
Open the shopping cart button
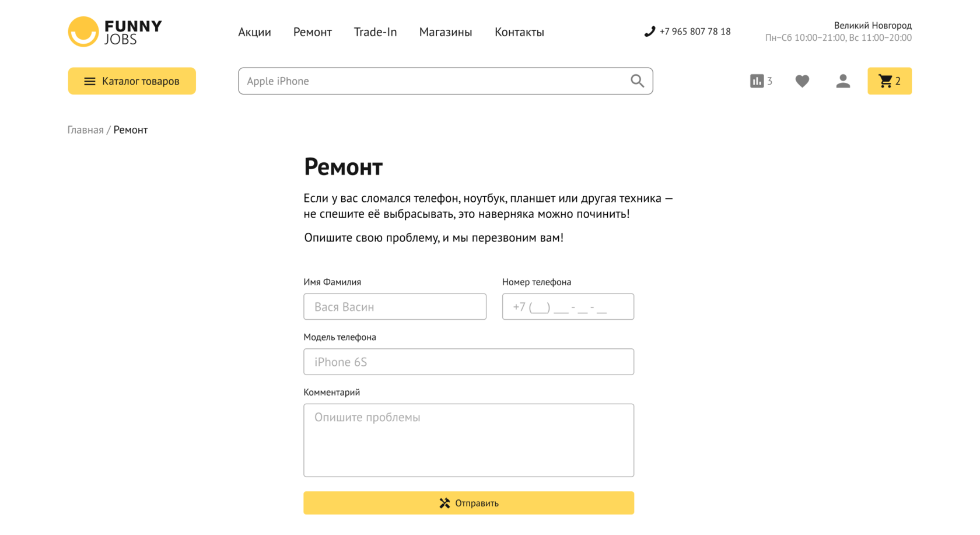pyautogui.click(x=889, y=81)
